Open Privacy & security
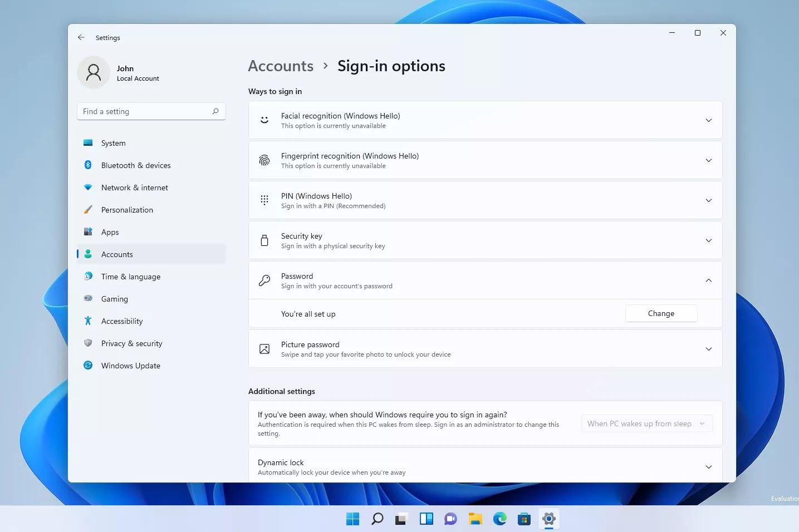The width and height of the screenshot is (799, 532). [x=151, y=343]
